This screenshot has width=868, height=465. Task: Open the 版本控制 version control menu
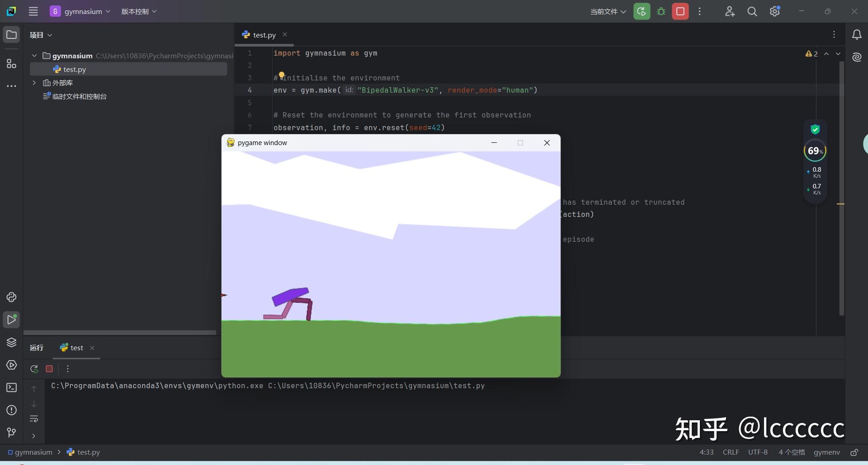point(139,11)
